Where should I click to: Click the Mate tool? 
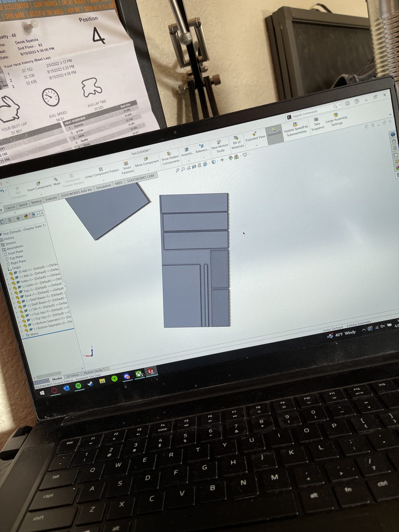tap(56, 181)
